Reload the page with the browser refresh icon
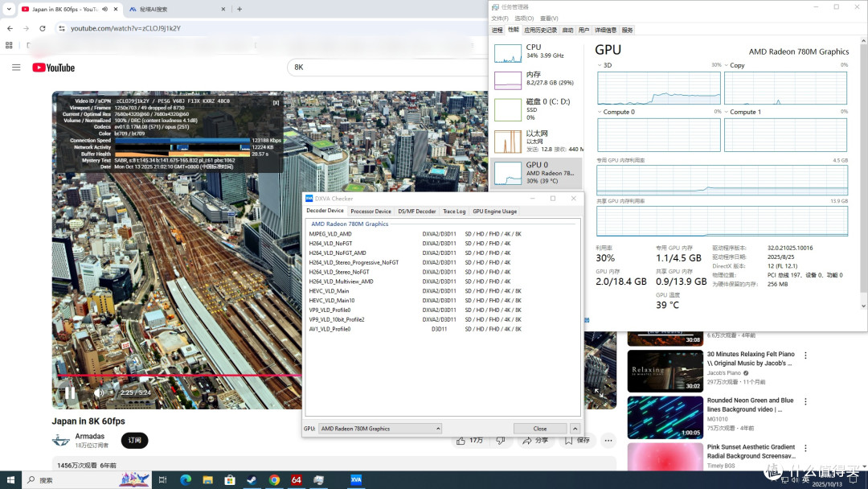The image size is (868, 489). [42, 28]
